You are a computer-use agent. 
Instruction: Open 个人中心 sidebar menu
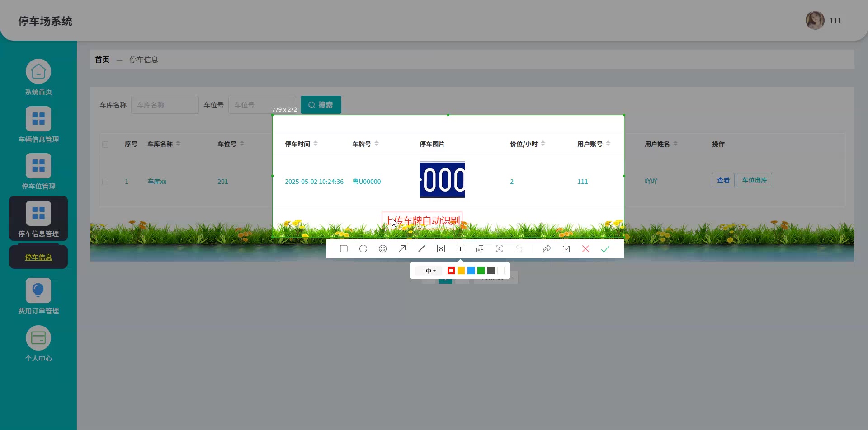point(38,344)
